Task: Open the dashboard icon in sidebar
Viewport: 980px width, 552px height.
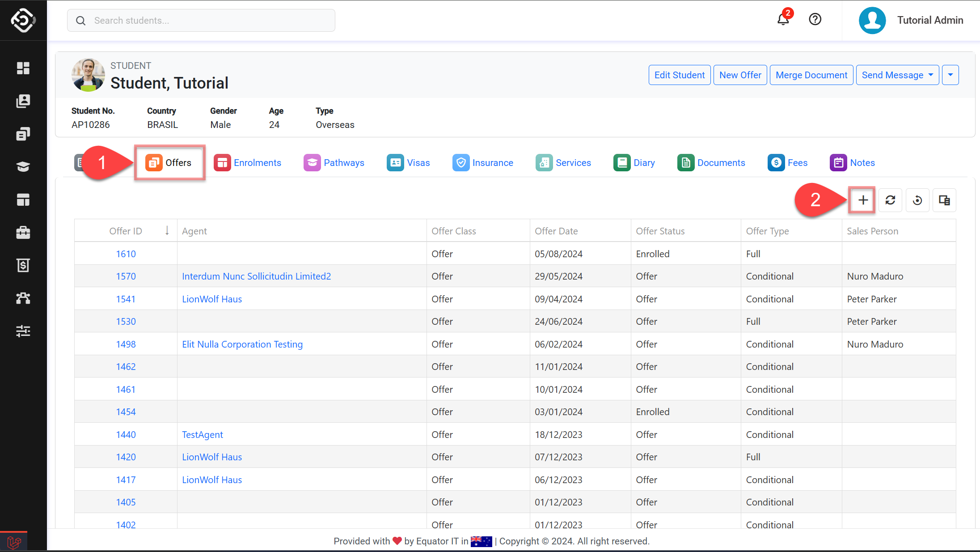Action: (23, 68)
